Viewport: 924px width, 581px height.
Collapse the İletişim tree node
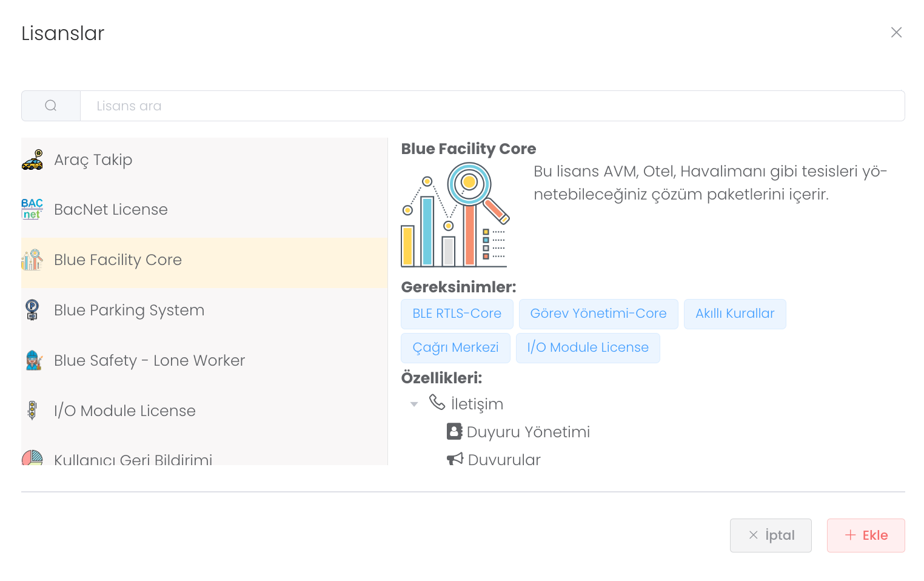click(x=414, y=405)
